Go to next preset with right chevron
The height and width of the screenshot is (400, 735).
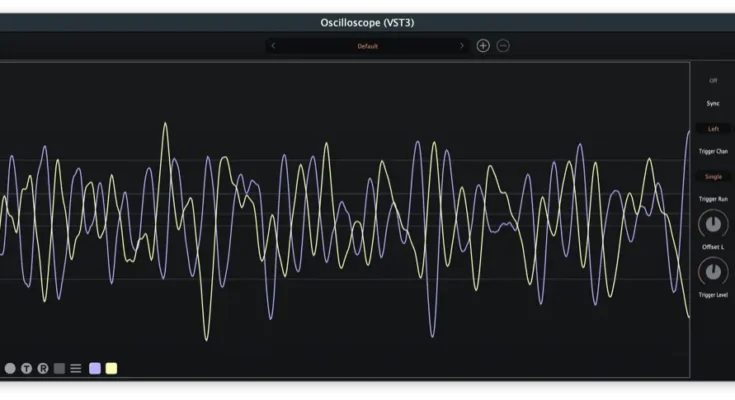[x=462, y=46]
